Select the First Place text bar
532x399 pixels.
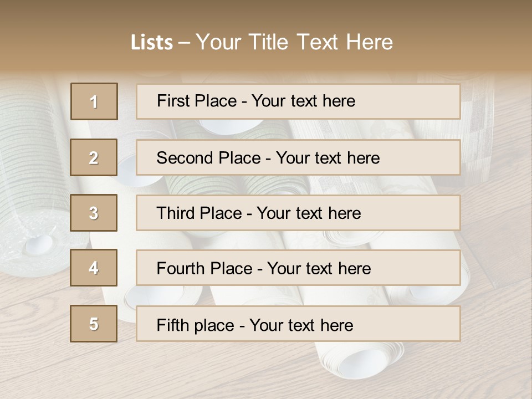click(x=298, y=101)
